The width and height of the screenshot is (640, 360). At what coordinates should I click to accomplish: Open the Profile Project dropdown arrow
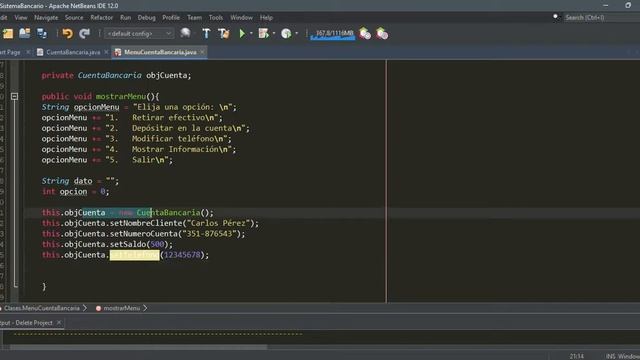296,33
